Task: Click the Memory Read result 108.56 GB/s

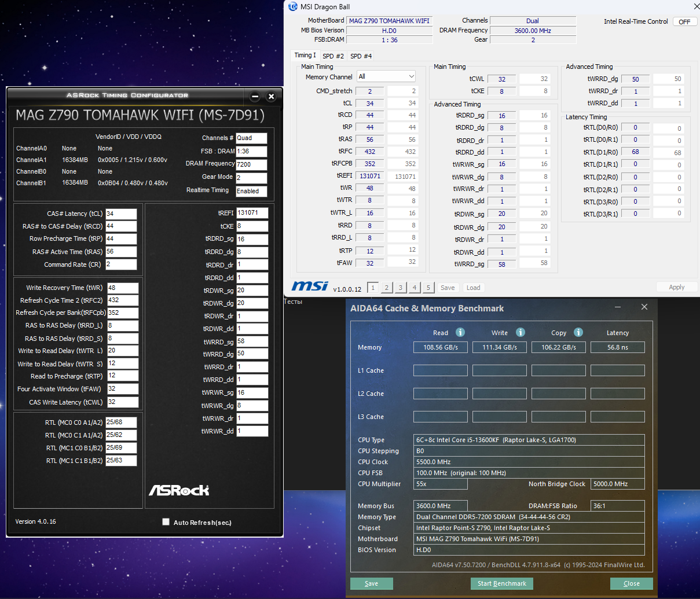Action: pyautogui.click(x=441, y=347)
